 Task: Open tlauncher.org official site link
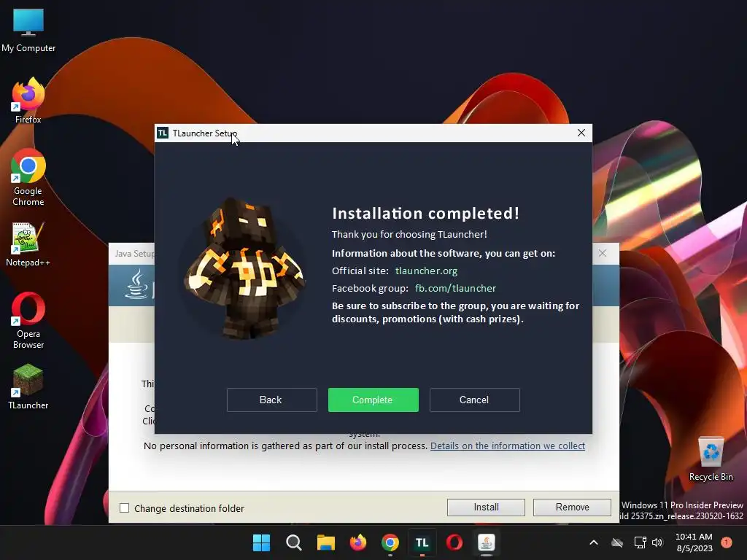(426, 271)
